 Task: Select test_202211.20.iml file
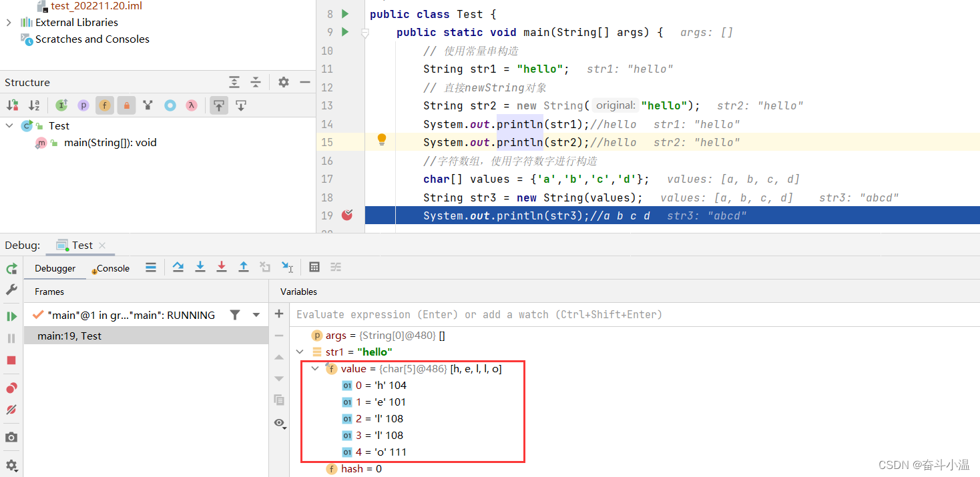coord(96,5)
